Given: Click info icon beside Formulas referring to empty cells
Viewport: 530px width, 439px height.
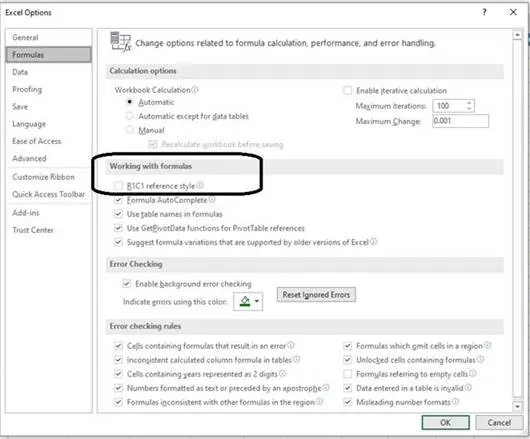Looking at the screenshot, I should (x=473, y=373).
